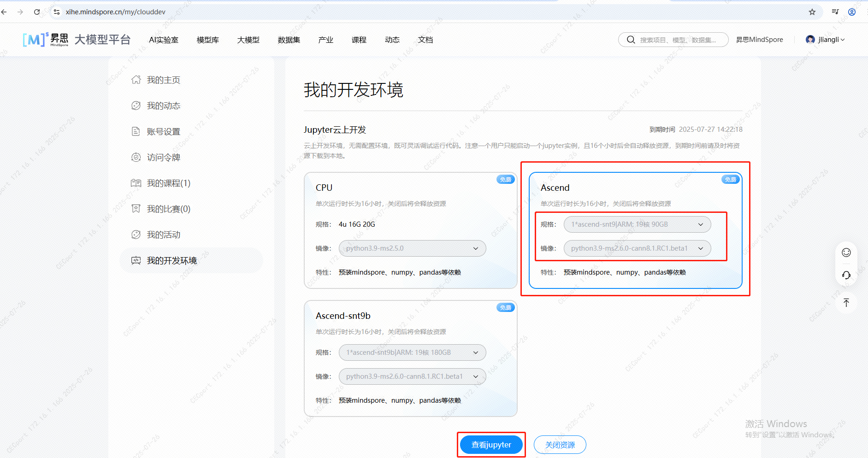The image size is (868, 458).
Task: Click the back-to-top arrow icon
Action: (x=846, y=303)
